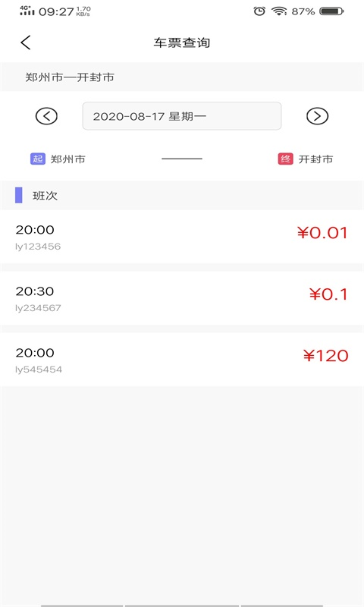364x607 pixels.
Task: Go to next day with right arrow
Action: click(x=317, y=116)
